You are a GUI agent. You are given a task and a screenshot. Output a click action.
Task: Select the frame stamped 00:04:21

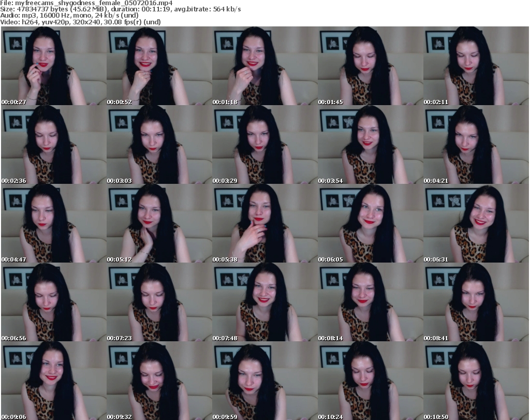click(x=476, y=144)
